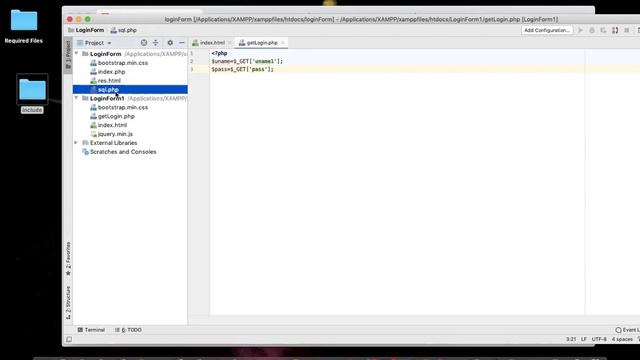
Task: Click the collapse all icon in Project panel
Action: 156,43
